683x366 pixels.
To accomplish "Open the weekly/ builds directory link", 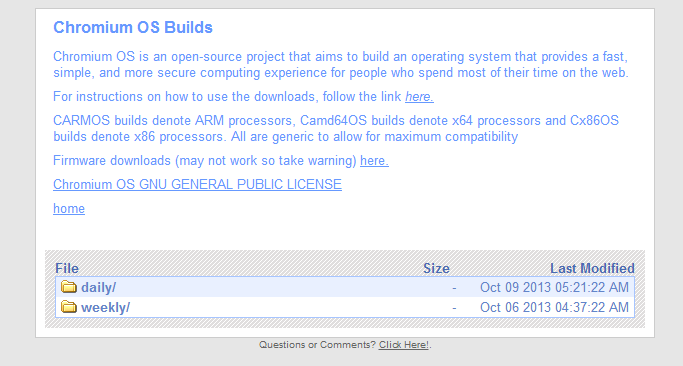I will pyautogui.click(x=105, y=308).
